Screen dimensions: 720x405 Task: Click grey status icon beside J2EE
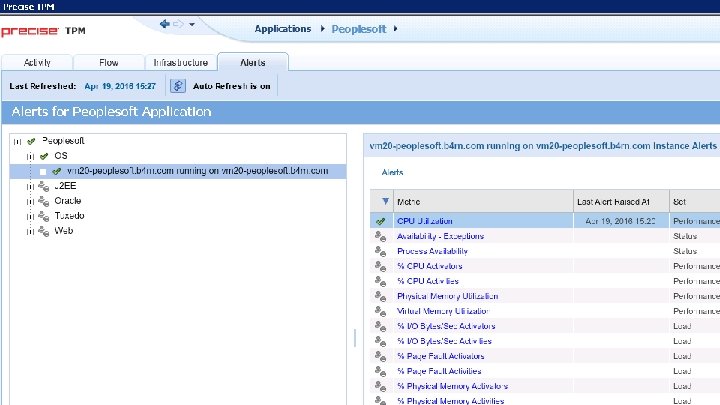pos(44,186)
